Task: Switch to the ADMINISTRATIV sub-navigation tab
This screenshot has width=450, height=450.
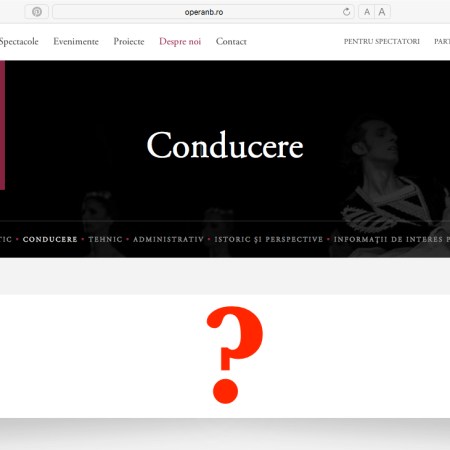Action: point(168,239)
